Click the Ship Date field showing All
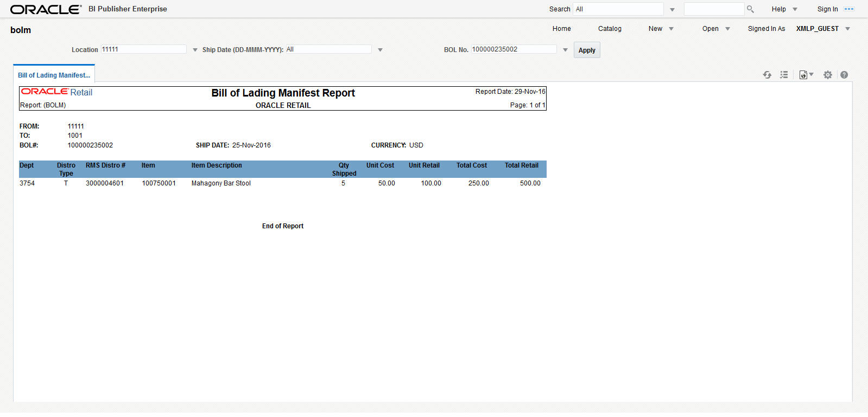Viewport: 868px width, 417px height. (x=328, y=49)
